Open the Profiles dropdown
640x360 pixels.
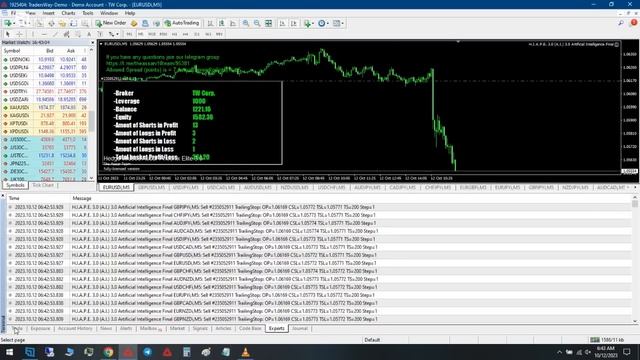pyautogui.click(x=24, y=23)
